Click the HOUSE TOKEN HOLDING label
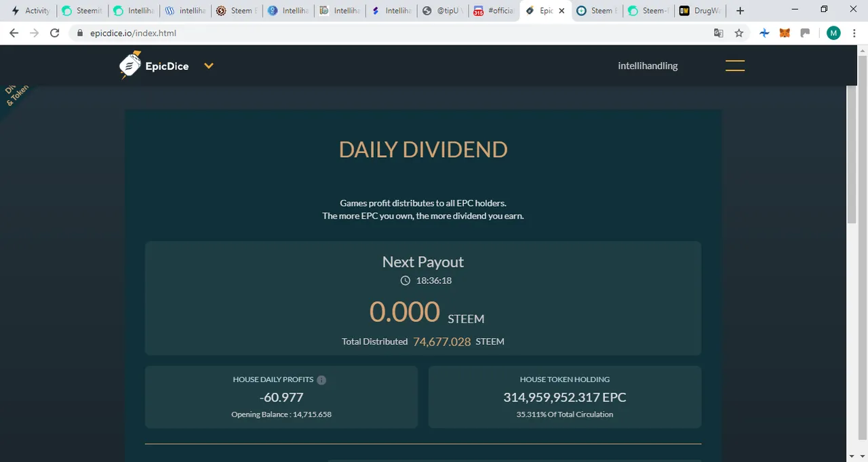The height and width of the screenshot is (462, 868). [x=565, y=380]
